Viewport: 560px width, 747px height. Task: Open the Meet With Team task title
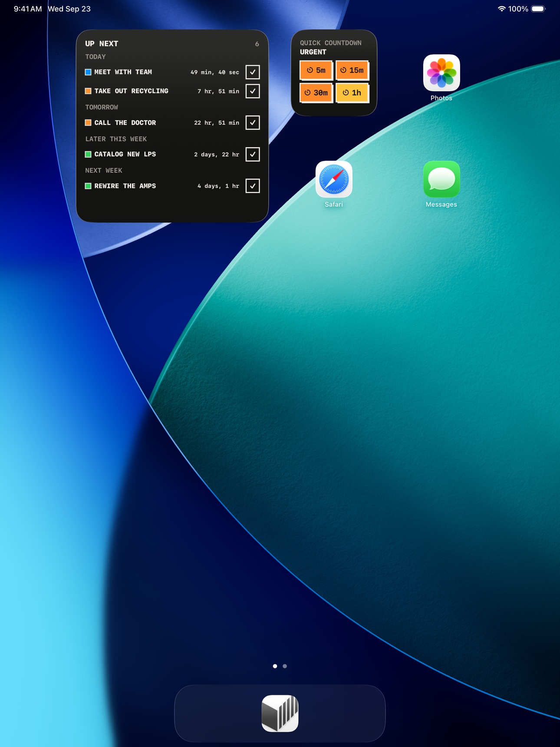pyautogui.click(x=123, y=72)
